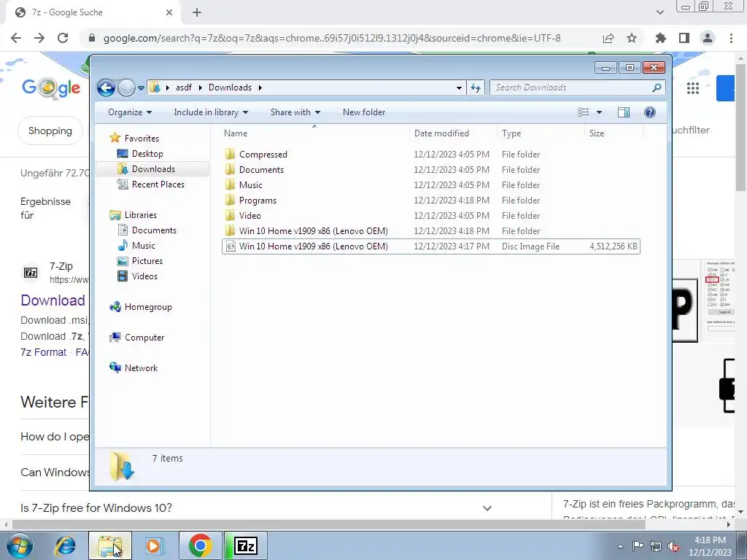Select Win 10 Home Lenovo OEM folder
Image resolution: width=747 pixels, height=560 pixels.
(x=313, y=231)
